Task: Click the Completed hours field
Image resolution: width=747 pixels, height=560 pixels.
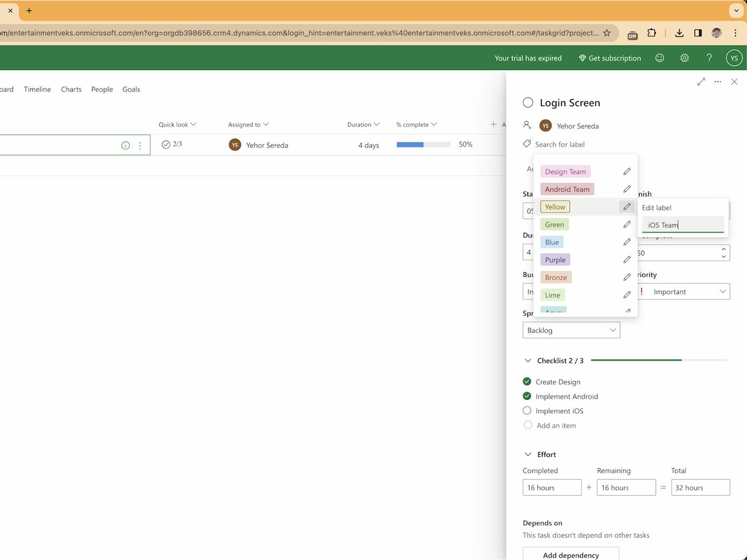Action: click(552, 487)
